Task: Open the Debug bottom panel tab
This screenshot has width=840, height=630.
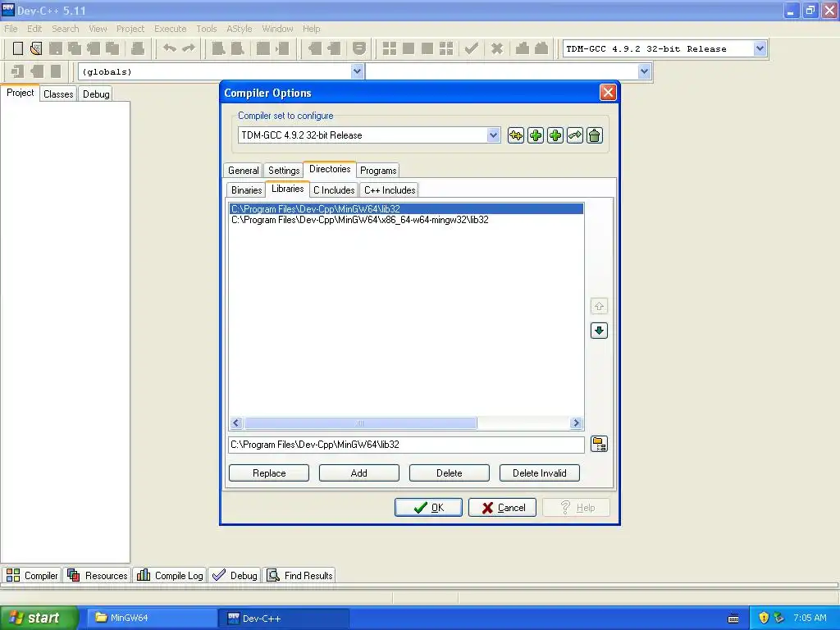Action: pyautogui.click(x=235, y=575)
